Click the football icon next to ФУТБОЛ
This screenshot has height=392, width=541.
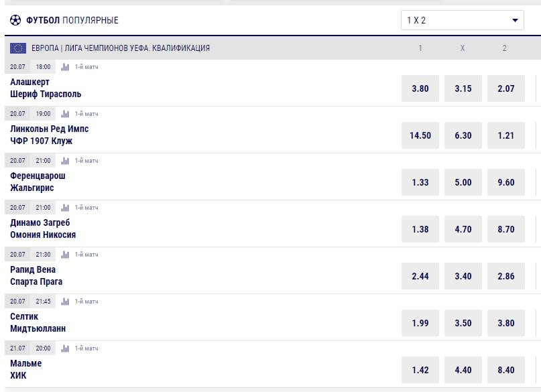pyautogui.click(x=15, y=20)
